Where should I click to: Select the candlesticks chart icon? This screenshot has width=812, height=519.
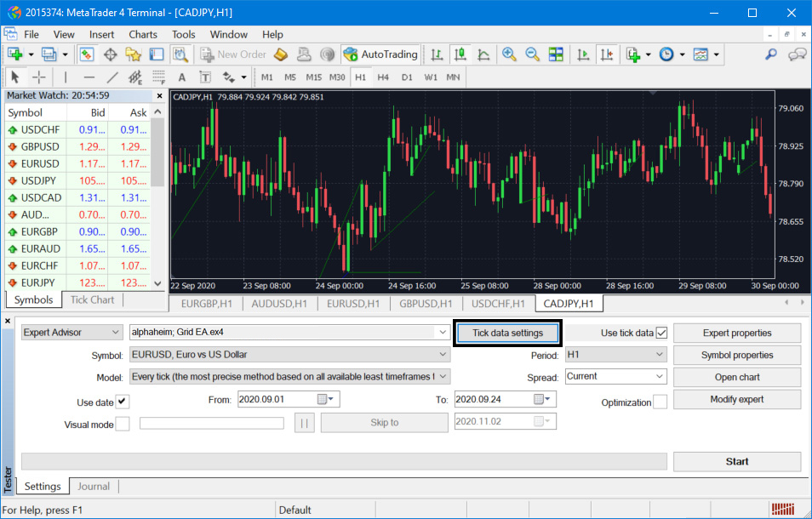coord(460,54)
